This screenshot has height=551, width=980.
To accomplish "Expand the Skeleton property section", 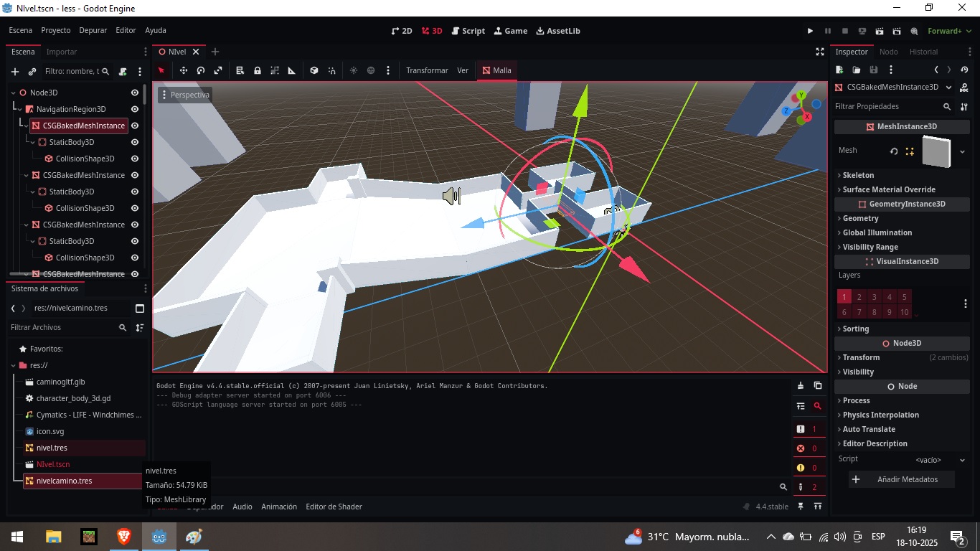I will click(902, 175).
